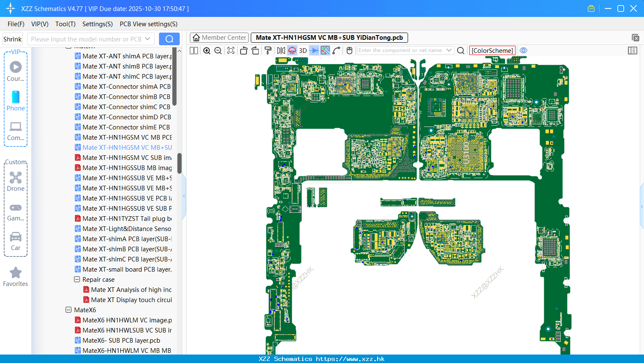Select the Car category icon
The height and width of the screenshot is (363, 644).
point(16,240)
